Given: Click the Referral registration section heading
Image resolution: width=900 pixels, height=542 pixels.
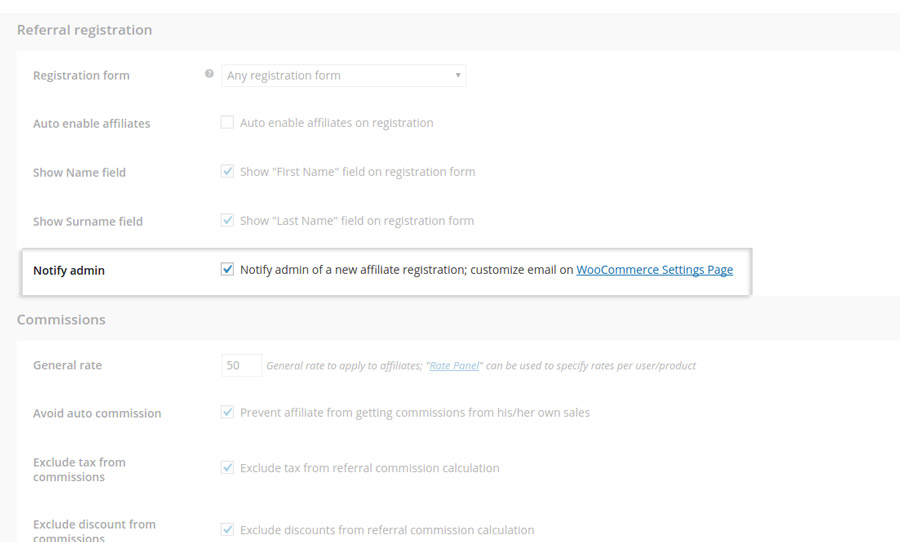Looking at the screenshot, I should (x=85, y=30).
